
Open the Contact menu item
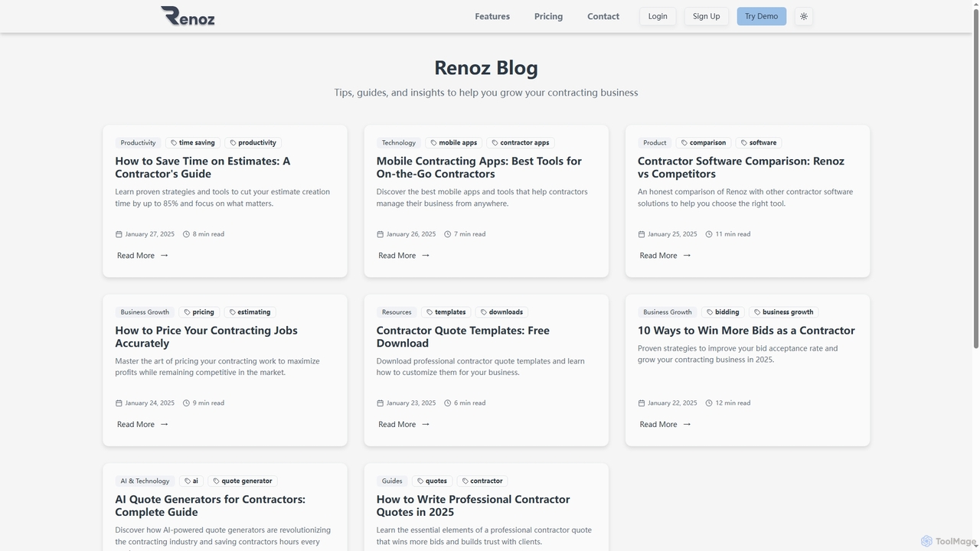pyautogui.click(x=603, y=16)
